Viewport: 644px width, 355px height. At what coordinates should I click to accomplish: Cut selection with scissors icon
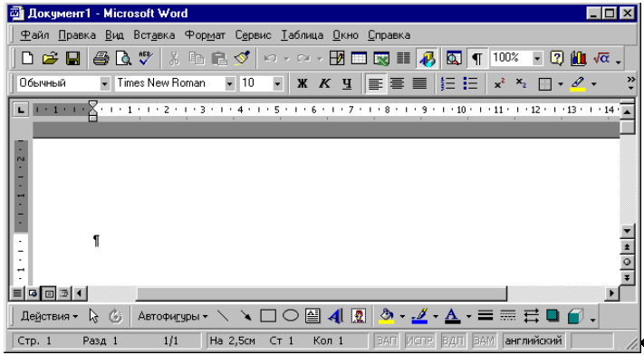[174, 58]
